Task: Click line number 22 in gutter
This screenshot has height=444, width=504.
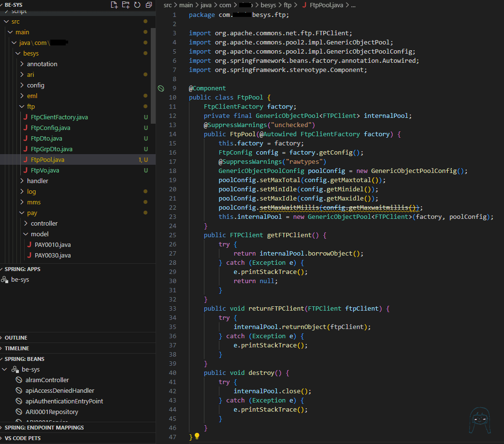Action: click(173, 208)
